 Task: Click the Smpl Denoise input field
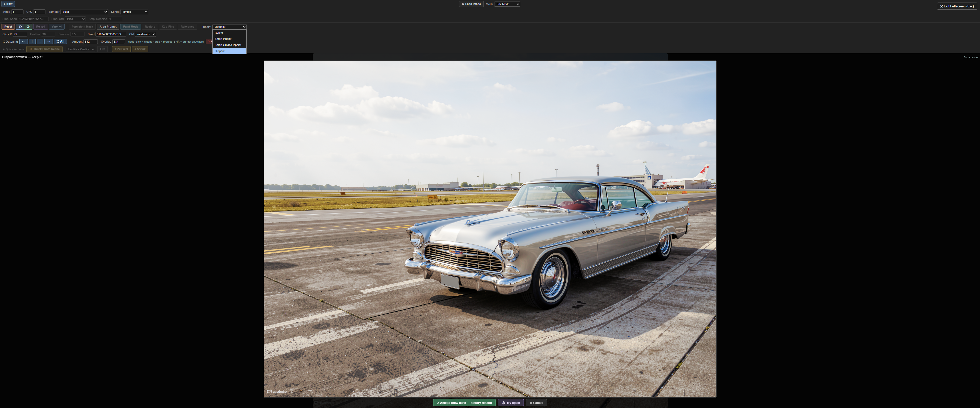click(115, 19)
